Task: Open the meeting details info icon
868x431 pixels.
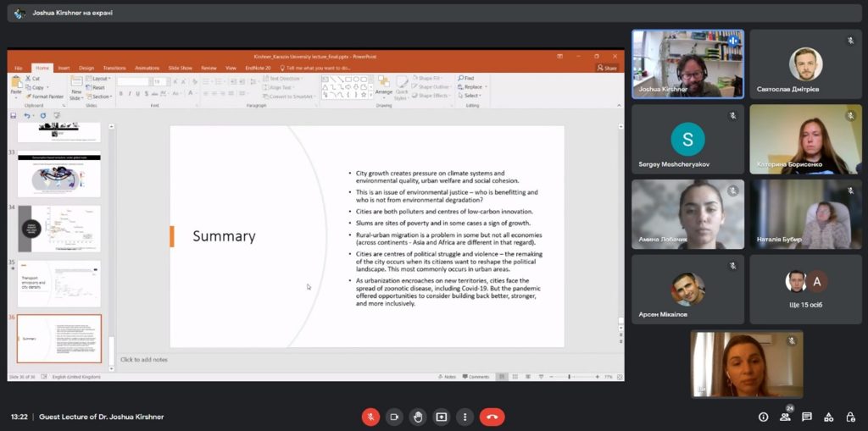Action: (763, 417)
